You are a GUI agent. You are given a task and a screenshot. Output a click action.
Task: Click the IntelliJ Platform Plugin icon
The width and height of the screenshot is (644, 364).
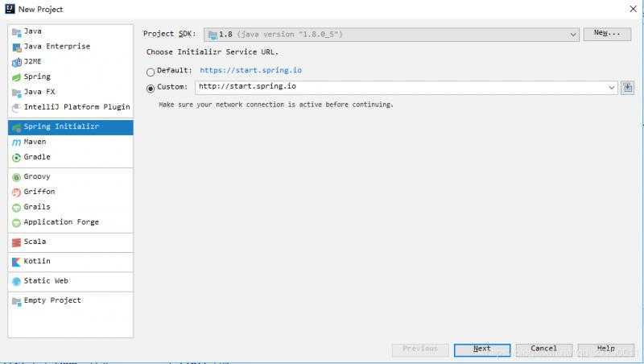coord(16,108)
